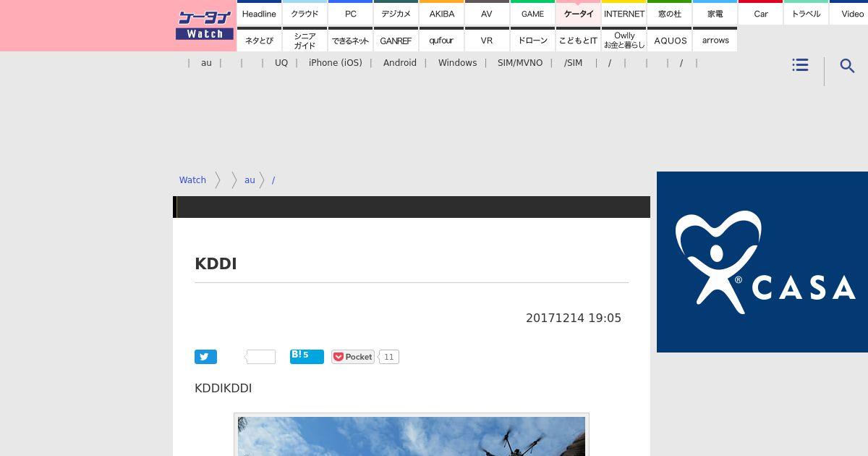868x456 pixels.
Task: Select the VR tab
Action: (487, 40)
